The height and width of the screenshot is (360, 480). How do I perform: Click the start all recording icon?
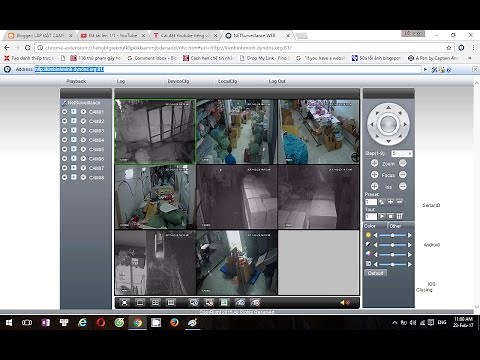point(240,303)
